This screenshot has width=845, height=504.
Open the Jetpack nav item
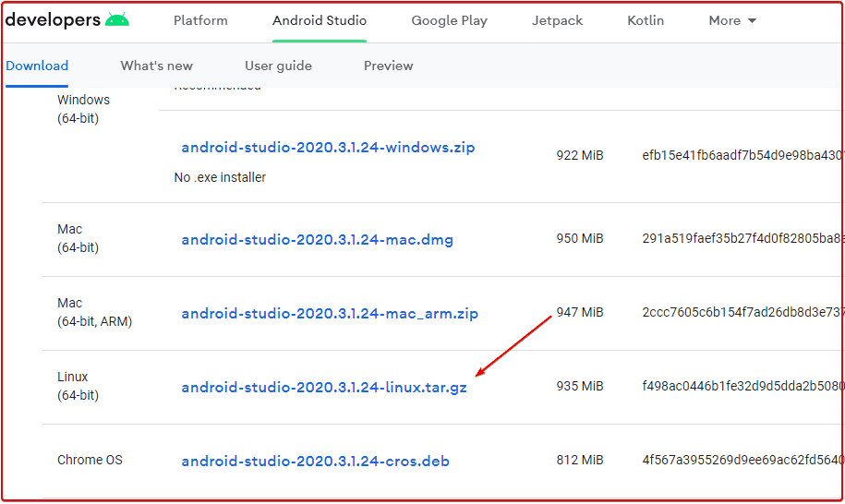(557, 20)
